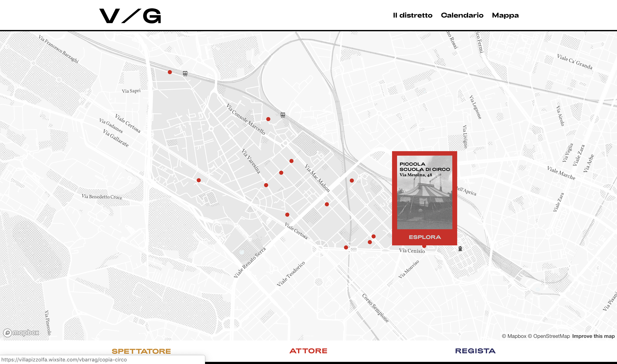Image resolution: width=617 pixels, height=364 pixels.
Task: Click the Via Monviso street label
Action: point(409,269)
